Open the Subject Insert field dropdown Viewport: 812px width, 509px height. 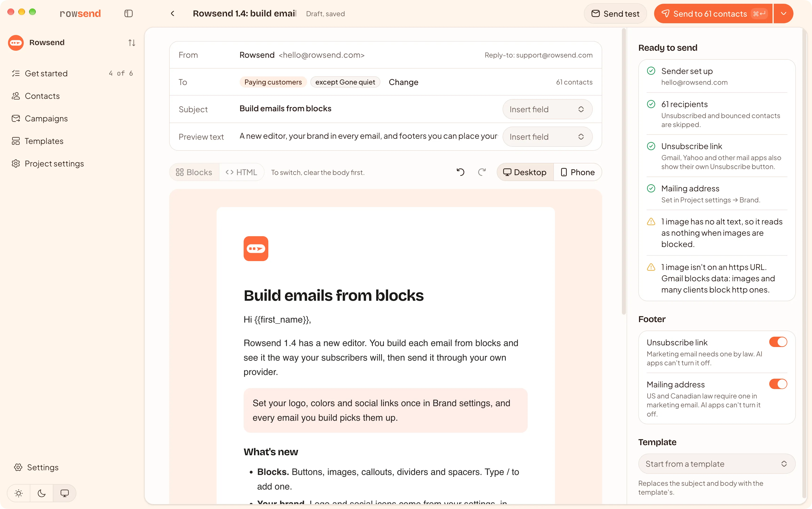click(547, 109)
